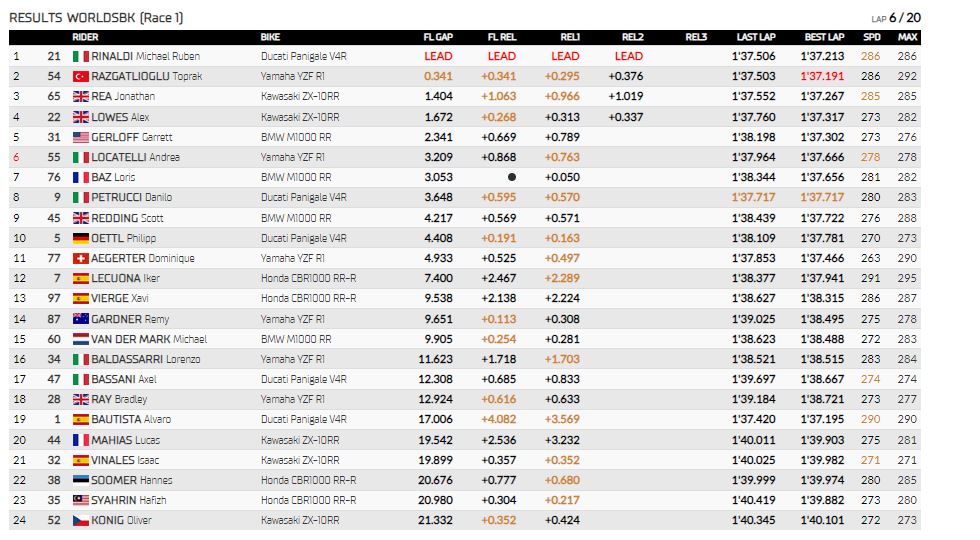Screen dimensions: 980x540
Task: Click the FL GAP column header
Action: point(438,37)
